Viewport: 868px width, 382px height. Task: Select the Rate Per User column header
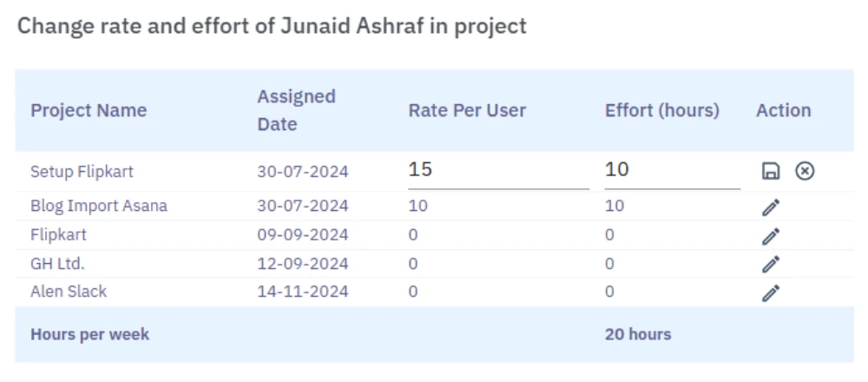[467, 110]
